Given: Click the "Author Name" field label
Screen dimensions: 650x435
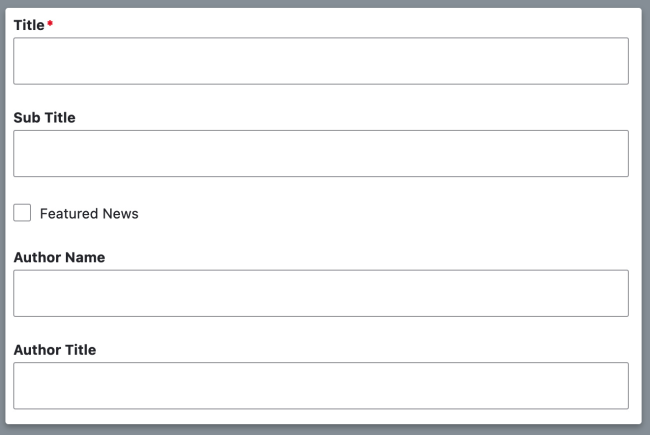Looking at the screenshot, I should 59,257.
